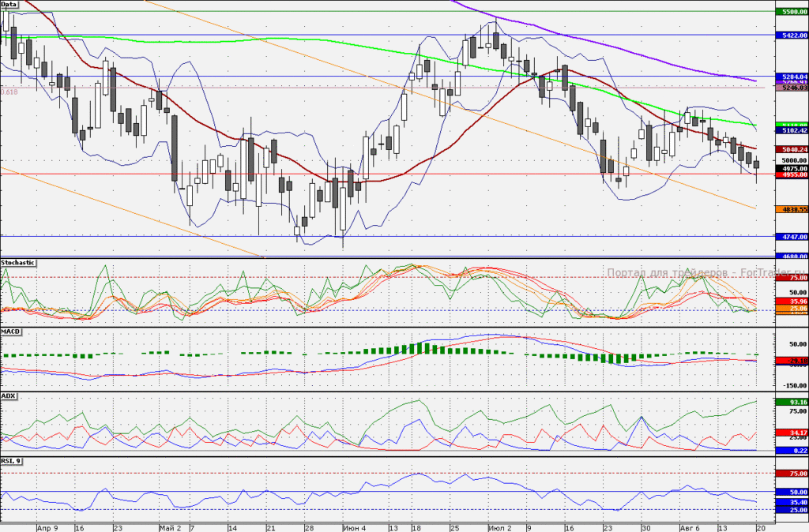Select the Июн 4 date marker
The width and height of the screenshot is (809, 532).
coord(355,528)
